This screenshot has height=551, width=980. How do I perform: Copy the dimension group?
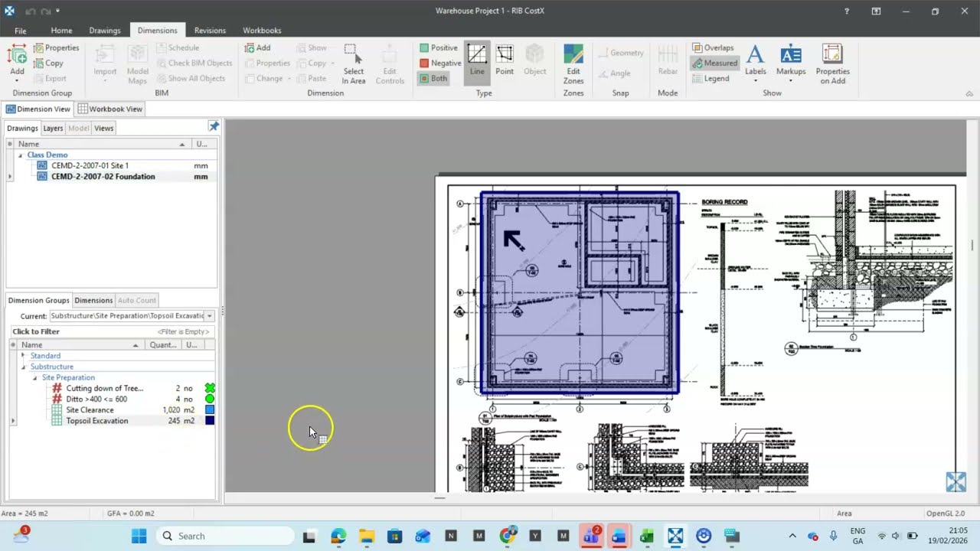[48, 63]
